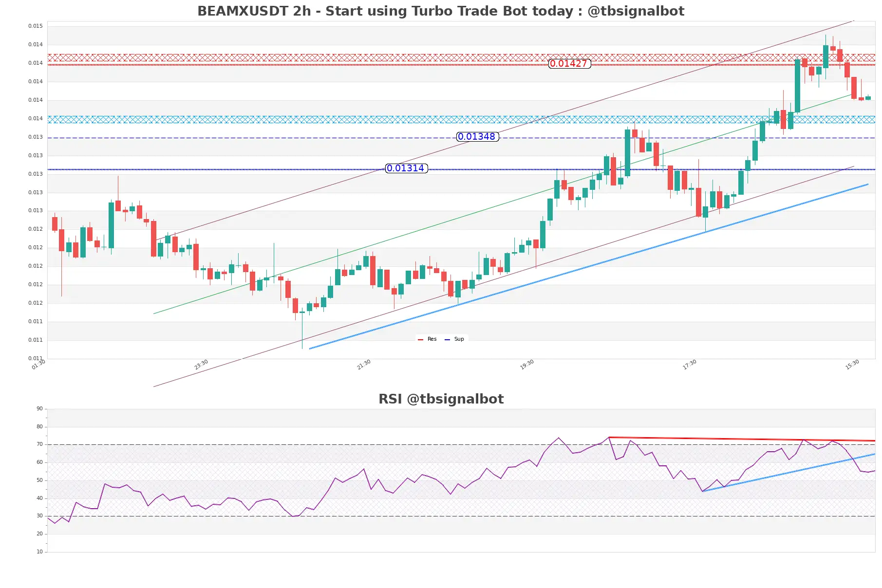Click the RSI axis value 70
The width and height of the screenshot is (882, 588).
(x=39, y=444)
